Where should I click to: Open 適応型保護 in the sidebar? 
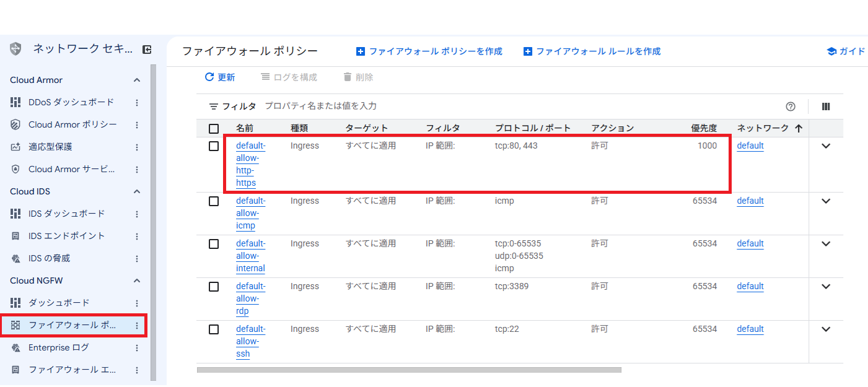tap(51, 147)
